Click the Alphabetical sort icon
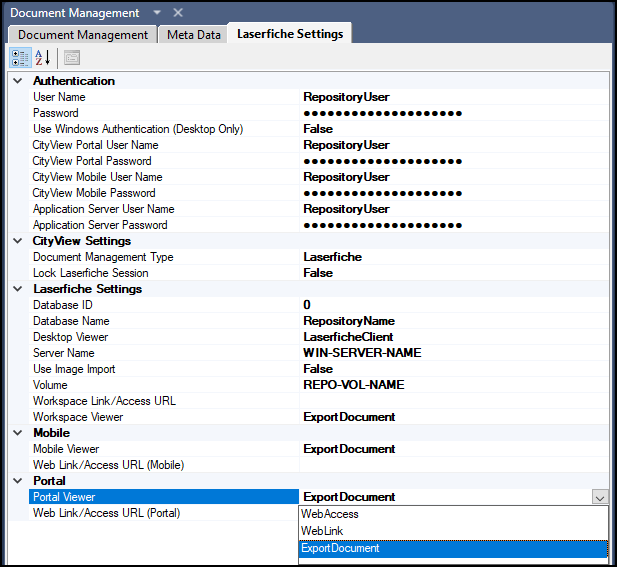The width and height of the screenshot is (617, 567). (x=43, y=57)
